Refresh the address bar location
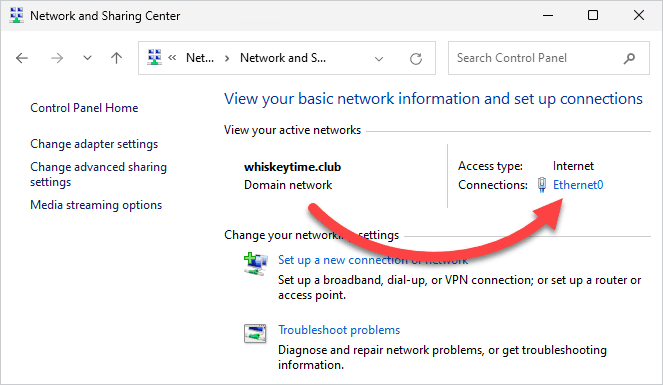Viewport: 663px width, 385px height. [416, 58]
